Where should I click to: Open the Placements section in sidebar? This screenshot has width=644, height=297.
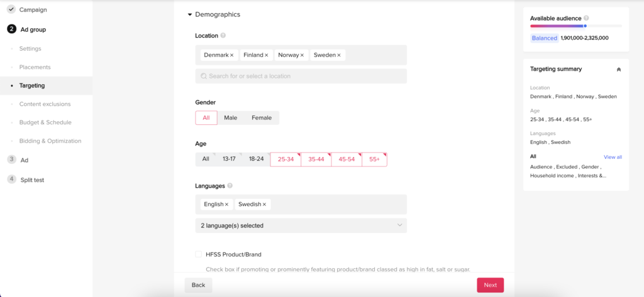(x=35, y=67)
